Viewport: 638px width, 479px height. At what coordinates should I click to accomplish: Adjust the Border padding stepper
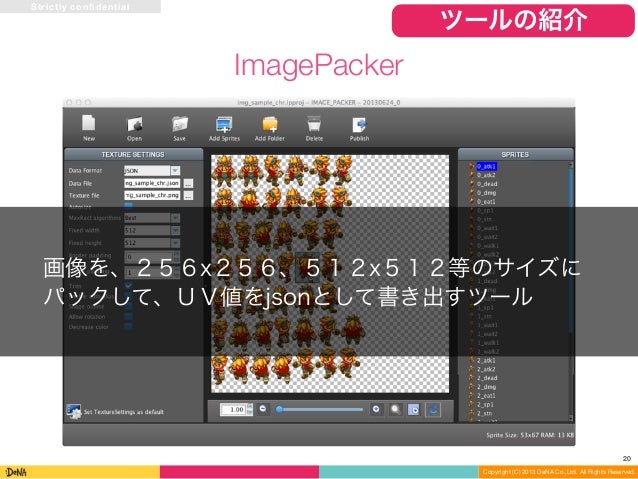coord(176,256)
